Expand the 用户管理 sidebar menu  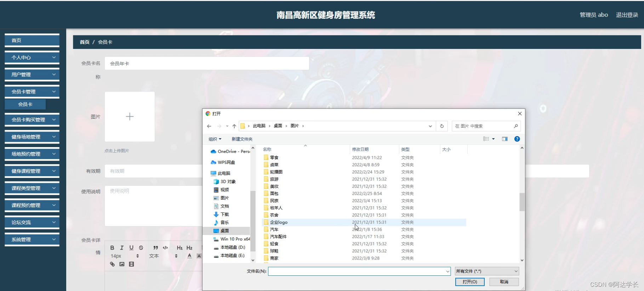(x=32, y=74)
